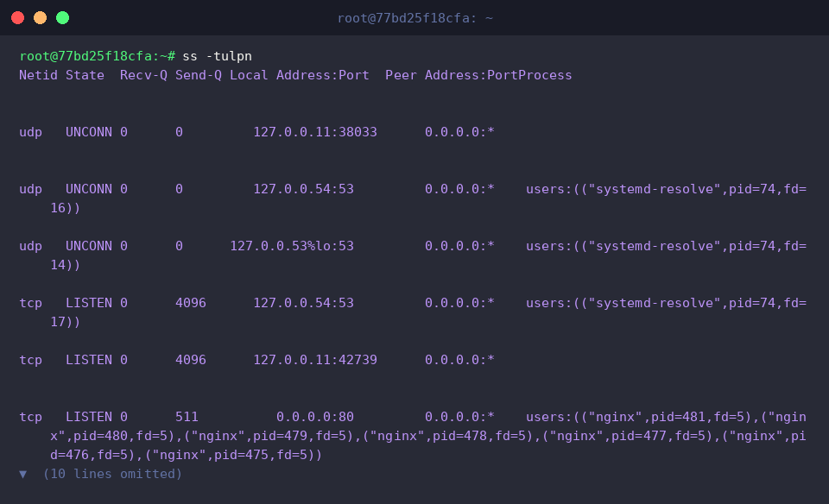Click local address '0.0.0.0:80'
The height and width of the screenshot is (504, 829).
point(315,418)
